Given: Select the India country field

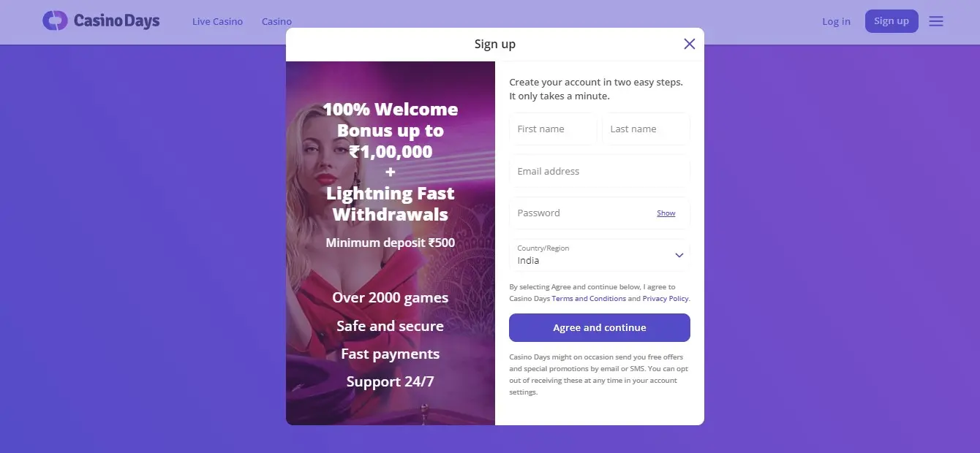Looking at the screenshot, I should pyautogui.click(x=600, y=255).
